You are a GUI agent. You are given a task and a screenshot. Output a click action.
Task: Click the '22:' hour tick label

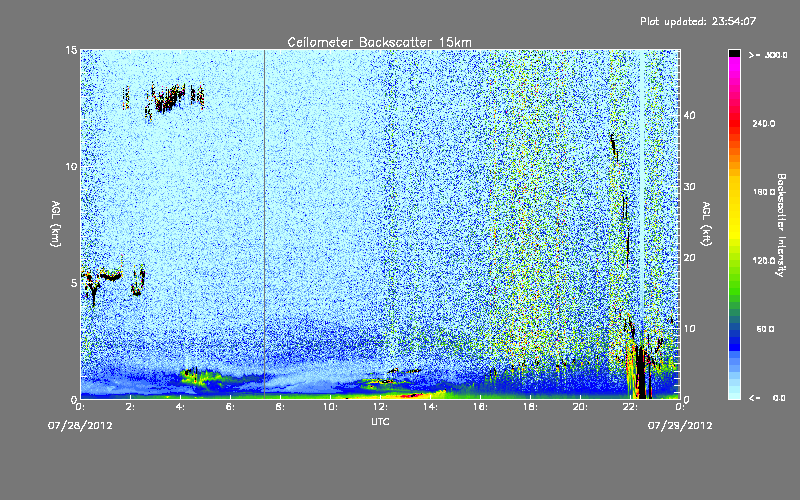[x=630, y=407]
